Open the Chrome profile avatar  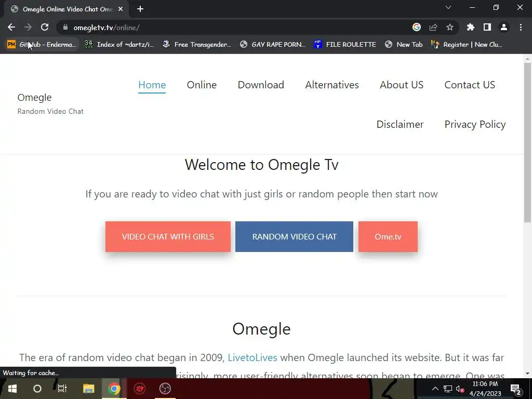504,27
